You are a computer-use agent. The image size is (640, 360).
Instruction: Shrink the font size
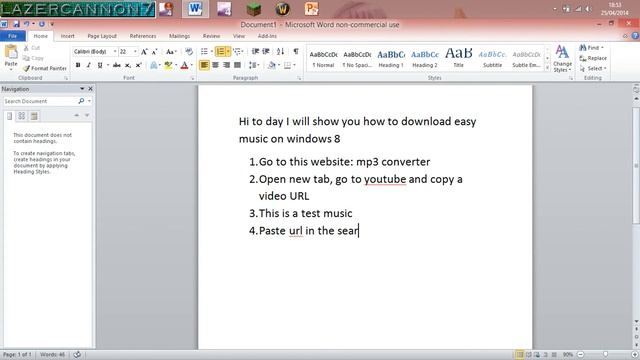[154, 52]
